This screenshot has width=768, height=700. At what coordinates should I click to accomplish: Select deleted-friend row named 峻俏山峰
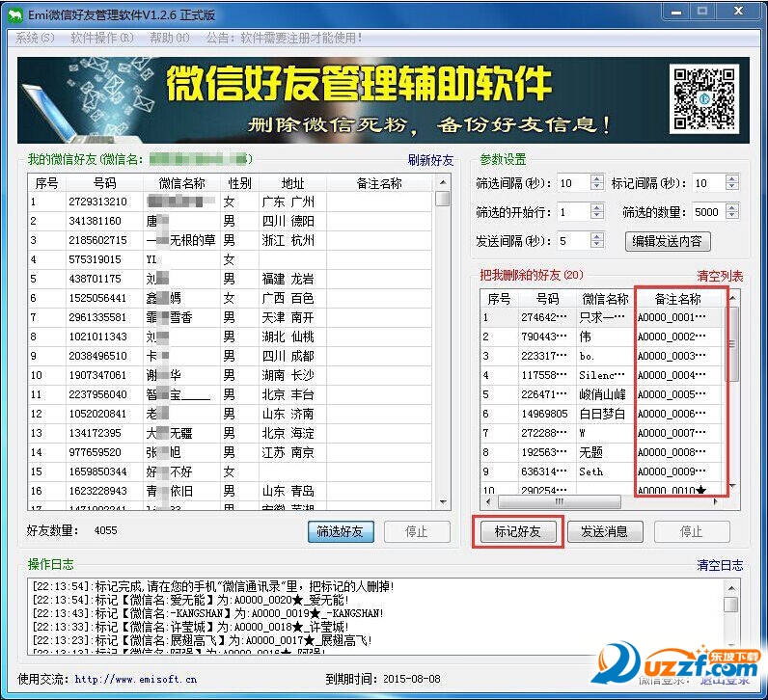coord(601,394)
